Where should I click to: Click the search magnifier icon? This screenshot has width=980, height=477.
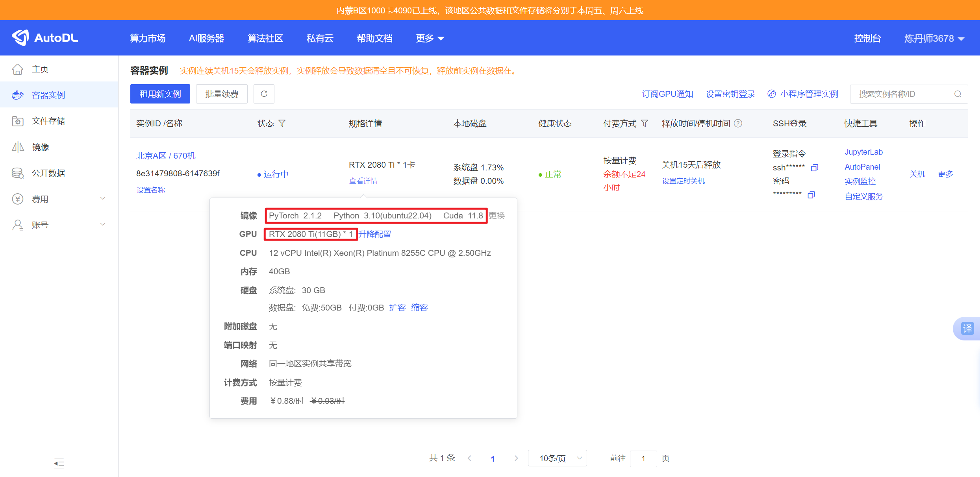pyautogui.click(x=958, y=94)
